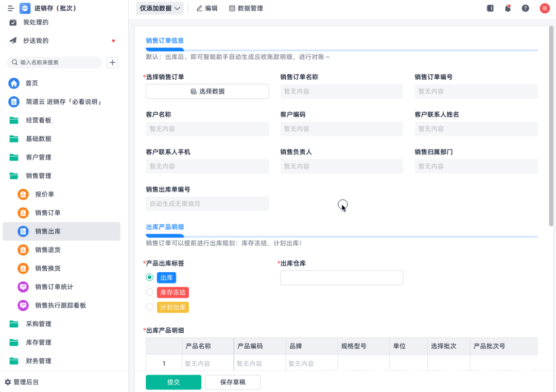Click the green 提交 button
The height and width of the screenshot is (392, 556).
[x=173, y=382]
